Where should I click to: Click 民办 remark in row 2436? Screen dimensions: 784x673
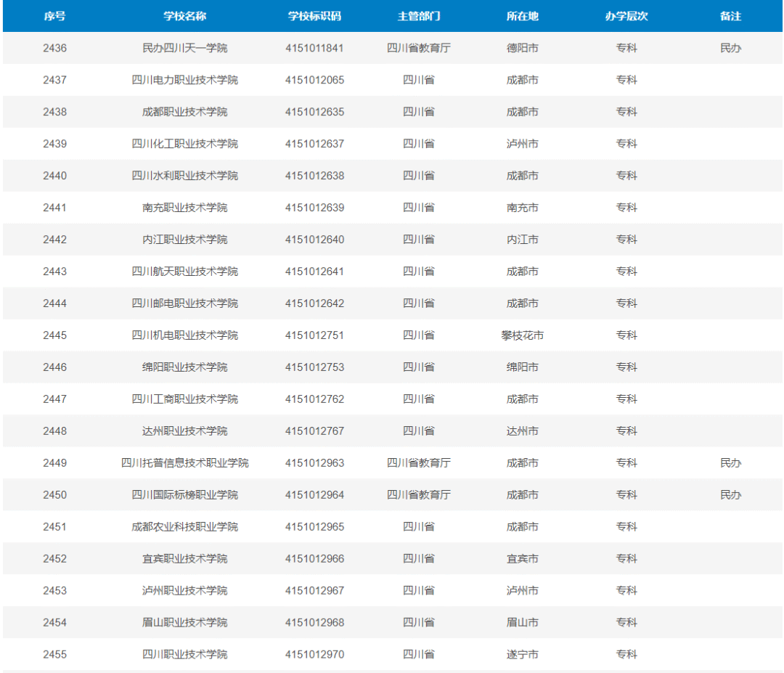pos(730,48)
